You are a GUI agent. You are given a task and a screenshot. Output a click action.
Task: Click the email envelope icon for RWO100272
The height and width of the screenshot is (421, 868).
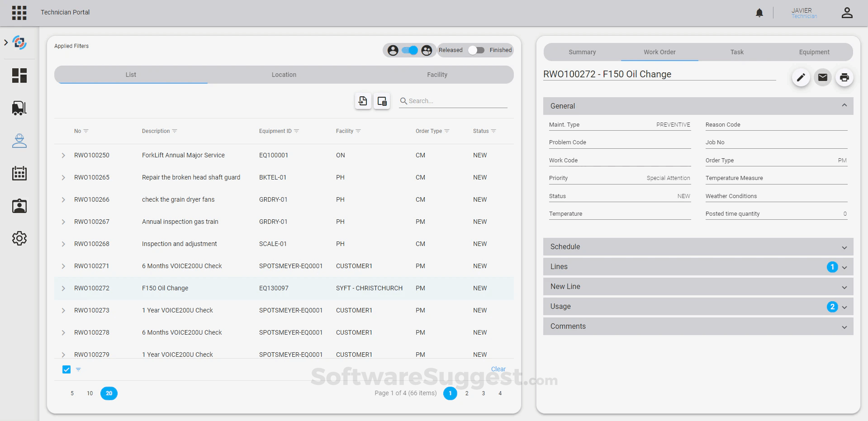822,77
